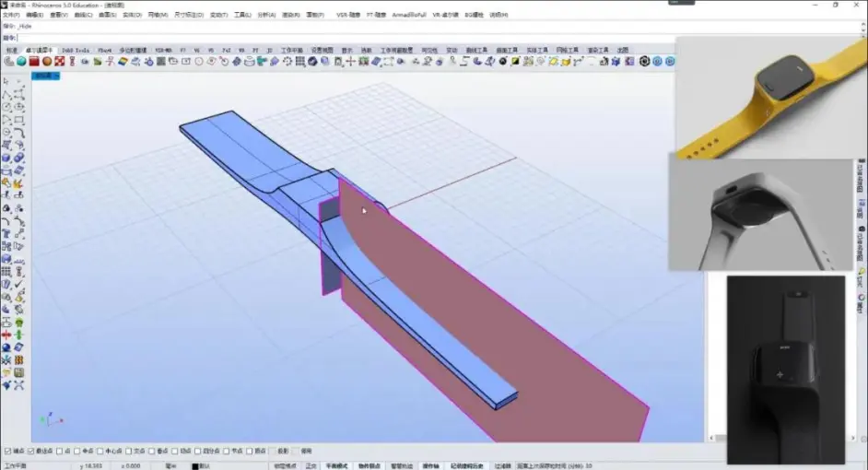This screenshot has width=868, height=470.
Task: Open the 尺寸标注(D) menu
Action: click(189, 15)
